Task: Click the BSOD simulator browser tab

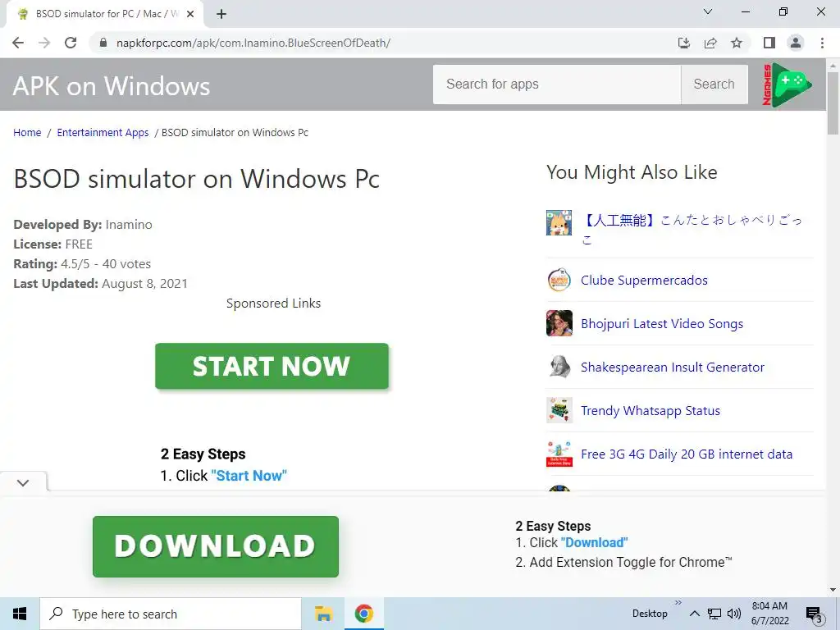Action: 105,14
